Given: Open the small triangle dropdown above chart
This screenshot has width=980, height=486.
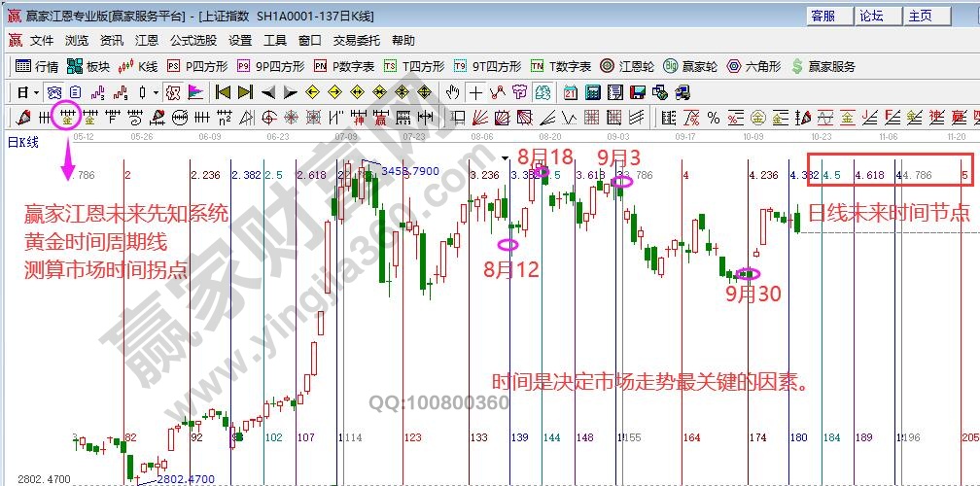Looking at the screenshot, I should coord(506,159).
